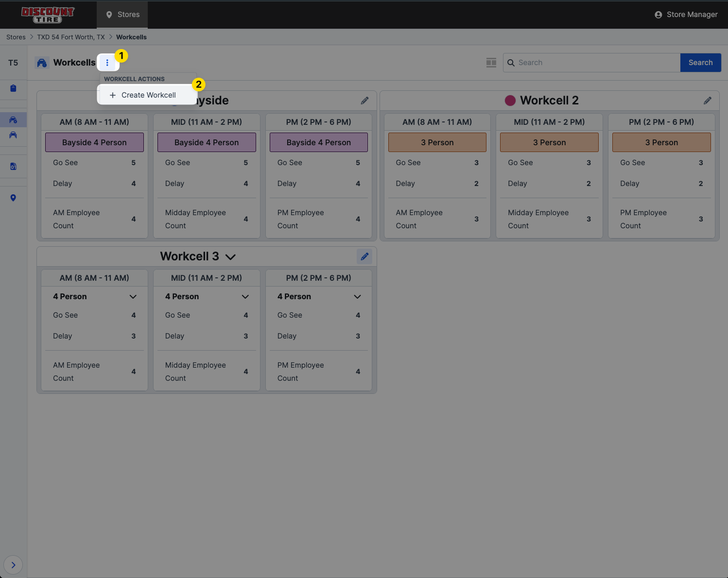
Task: Open the MID shift '4 Person' dropdown
Action: [245, 297]
